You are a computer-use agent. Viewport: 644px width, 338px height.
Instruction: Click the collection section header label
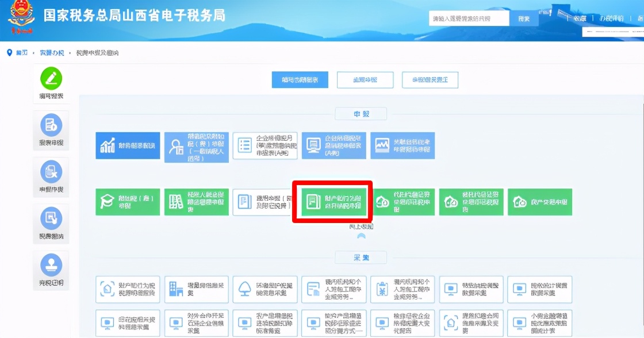361,258
